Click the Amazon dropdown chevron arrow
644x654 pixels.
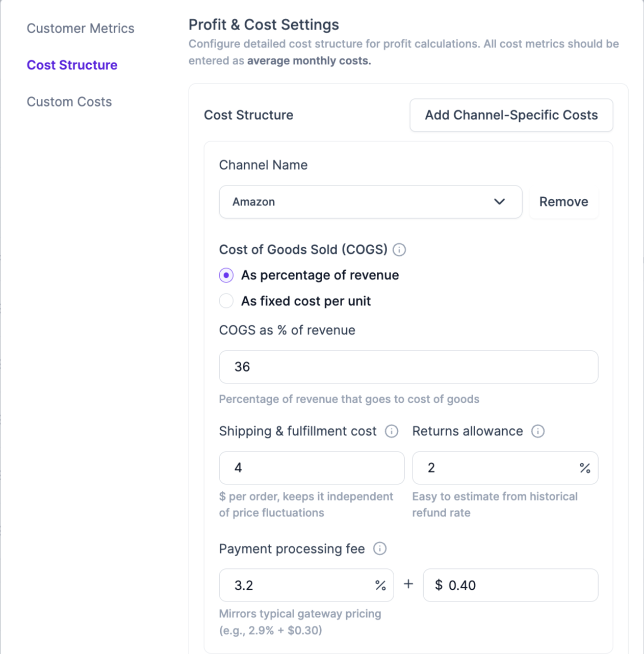point(499,202)
